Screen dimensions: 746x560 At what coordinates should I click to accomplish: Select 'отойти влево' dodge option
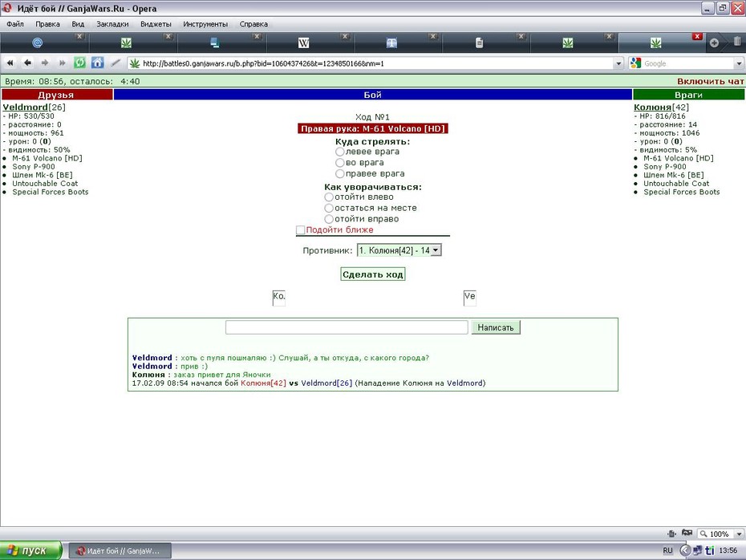(329, 197)
